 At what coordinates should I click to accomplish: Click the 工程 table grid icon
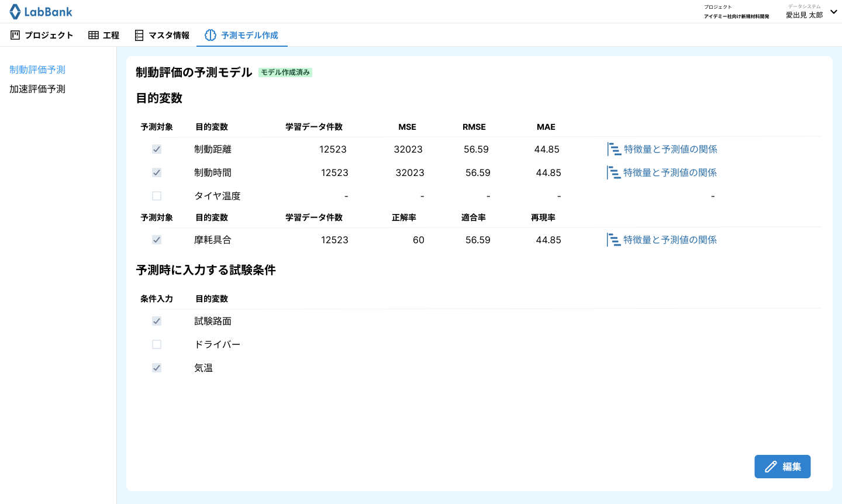click(x=94, y=35)
